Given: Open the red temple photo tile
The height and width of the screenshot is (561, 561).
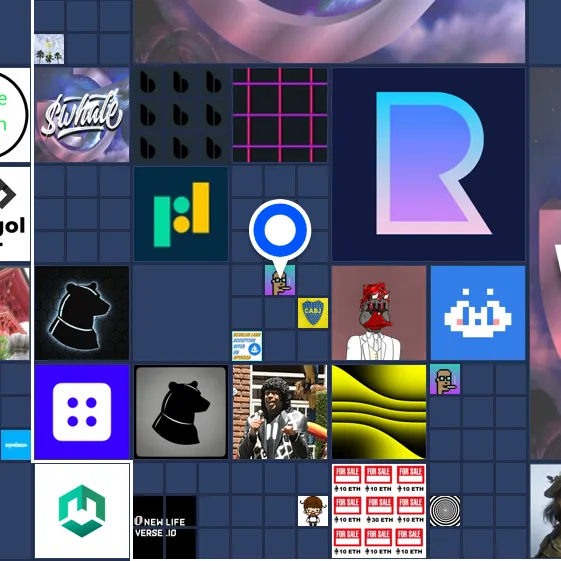Looking at the screenshot, I should tap(15, 313).
